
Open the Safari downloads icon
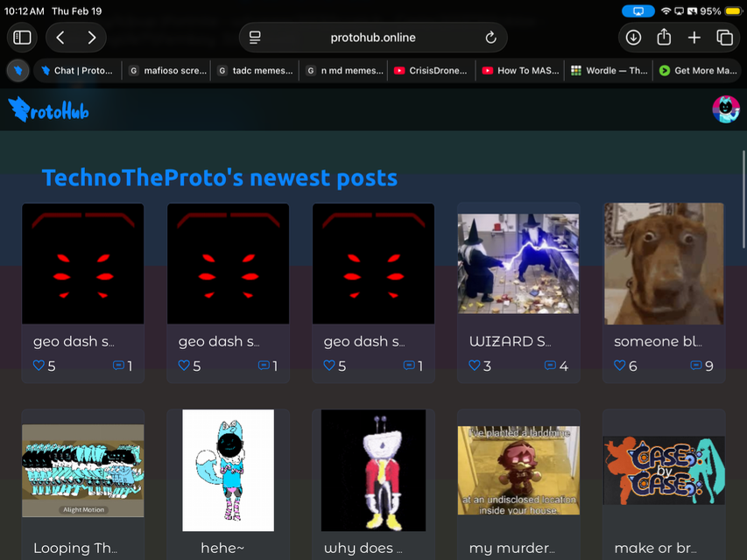[633, 38]
